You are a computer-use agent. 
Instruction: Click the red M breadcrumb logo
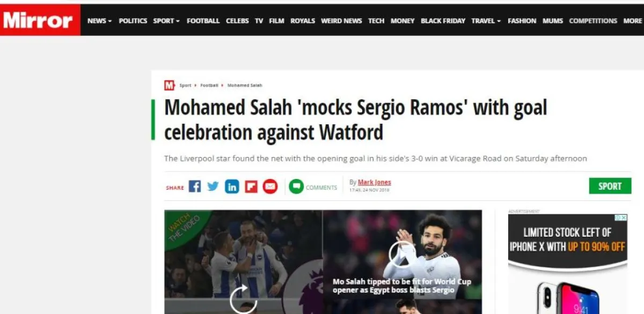pyautogui.click(x=170, y=85)
